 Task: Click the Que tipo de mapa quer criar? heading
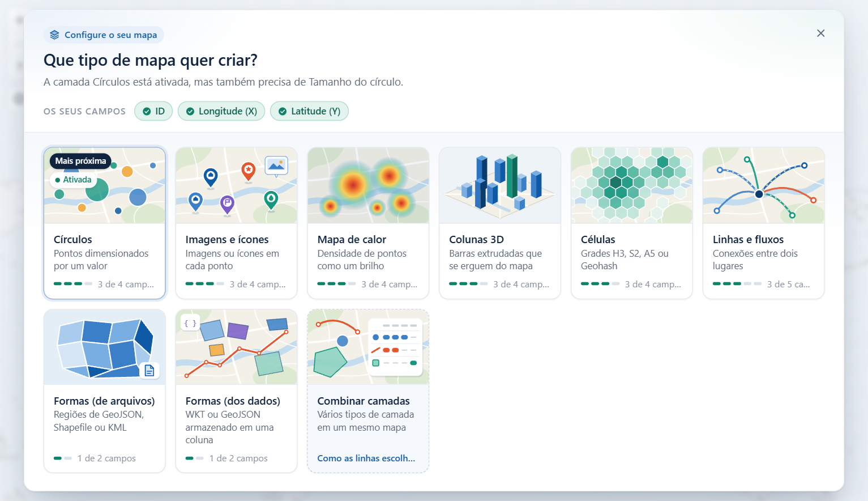coord(151,60)
